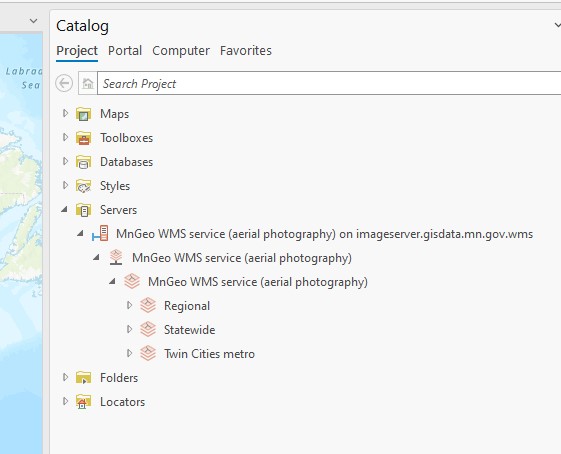Switch to the Portal tab

tap(125, 51)
